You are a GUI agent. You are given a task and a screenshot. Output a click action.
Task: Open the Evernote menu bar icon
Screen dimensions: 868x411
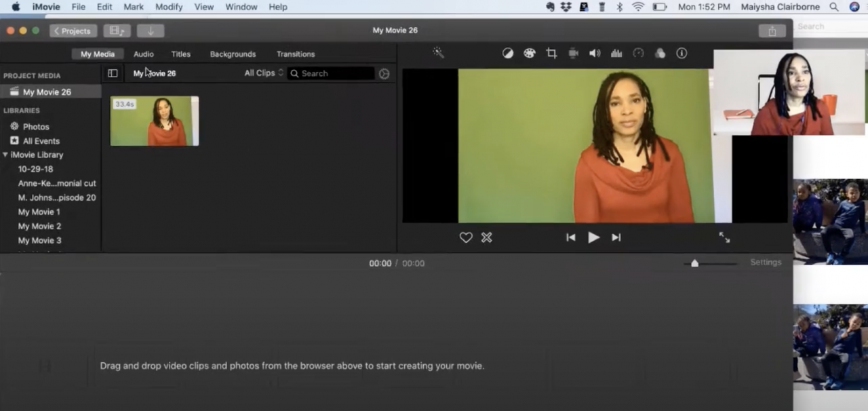click(550, 7)
